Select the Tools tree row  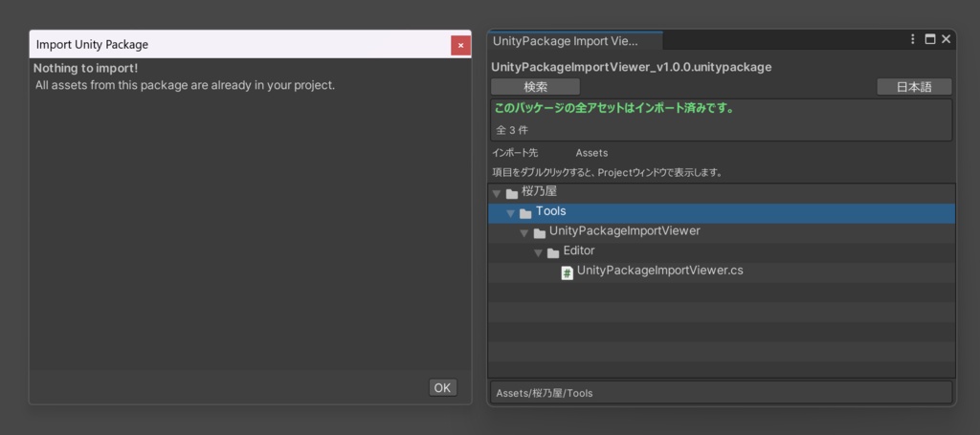click(722, 213)
